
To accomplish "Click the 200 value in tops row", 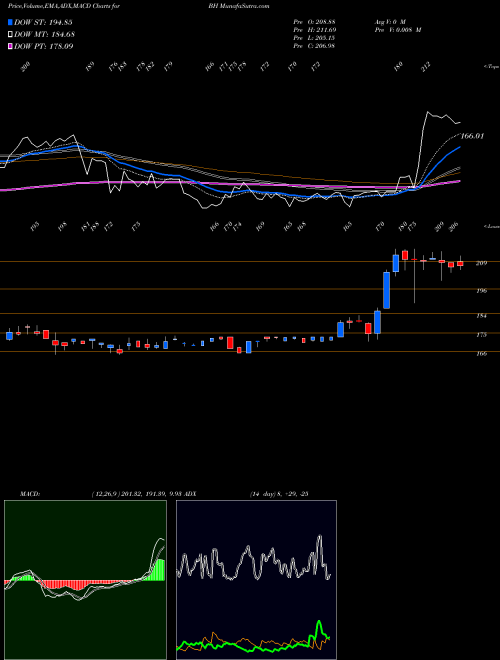I will [x=26, y=67].
